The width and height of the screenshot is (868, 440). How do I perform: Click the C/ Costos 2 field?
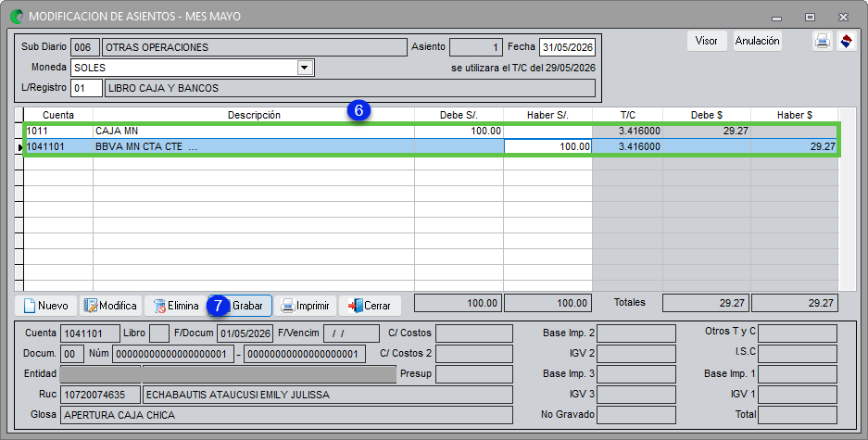click(474, 354)
